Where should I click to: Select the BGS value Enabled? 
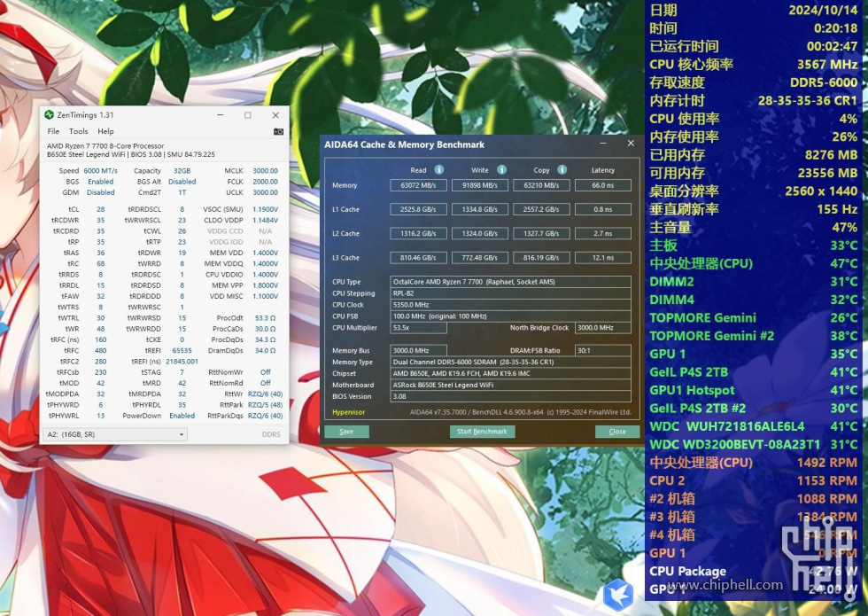pyautogui.click(x=101, y=182)
